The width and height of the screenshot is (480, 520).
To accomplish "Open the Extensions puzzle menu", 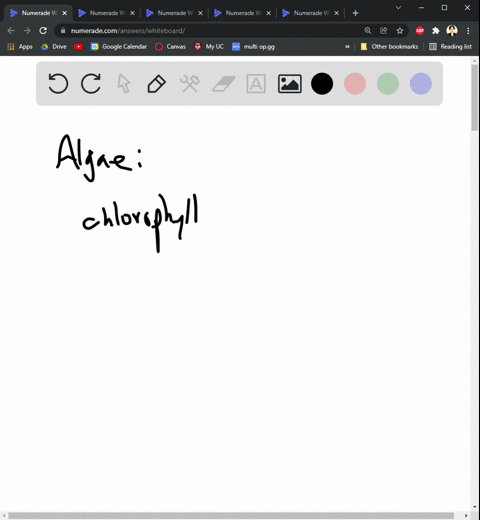I will [436, 31].
